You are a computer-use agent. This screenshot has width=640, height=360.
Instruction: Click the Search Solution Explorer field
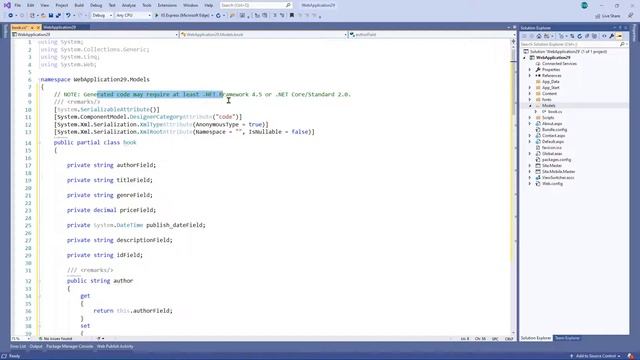[573, 44]
